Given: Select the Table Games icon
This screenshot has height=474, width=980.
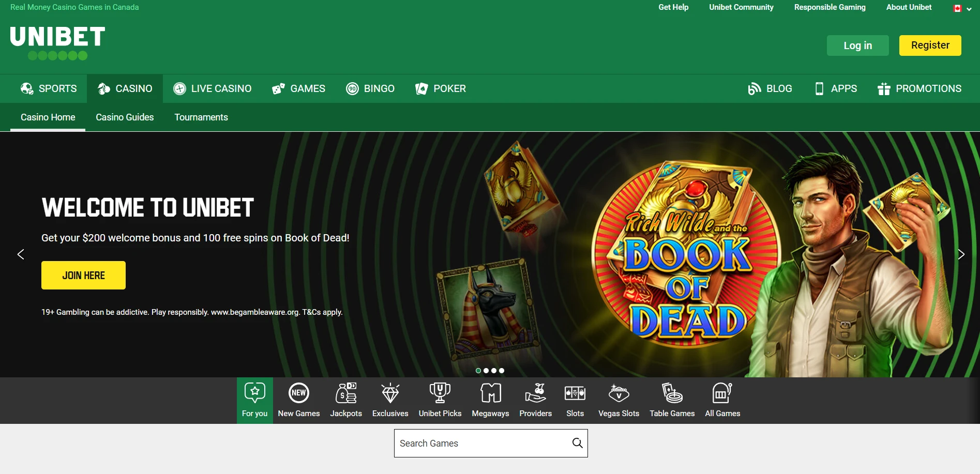Looking at the screenshot, I should coord(672,393).
